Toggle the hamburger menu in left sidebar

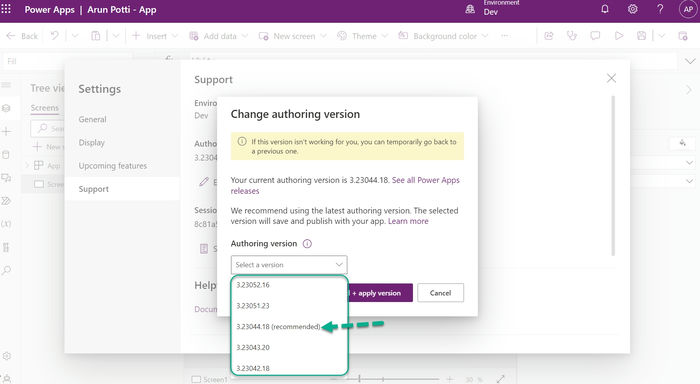(6, 85)
